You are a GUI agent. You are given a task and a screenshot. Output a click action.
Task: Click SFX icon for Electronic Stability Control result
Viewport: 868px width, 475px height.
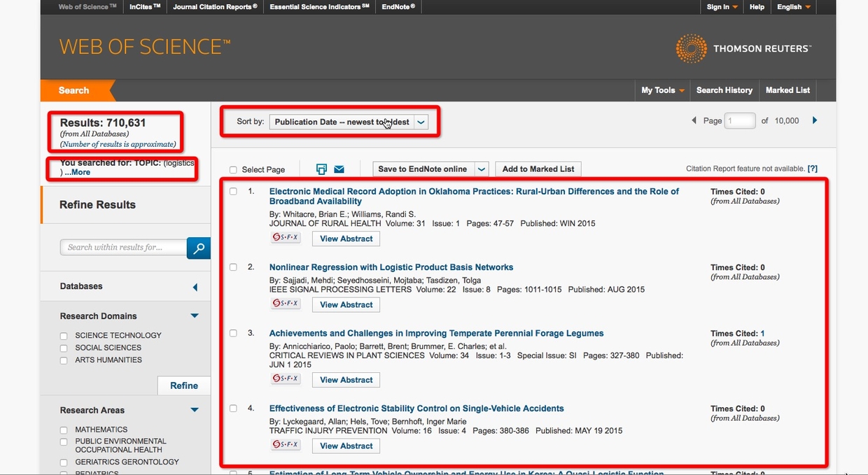286,445
